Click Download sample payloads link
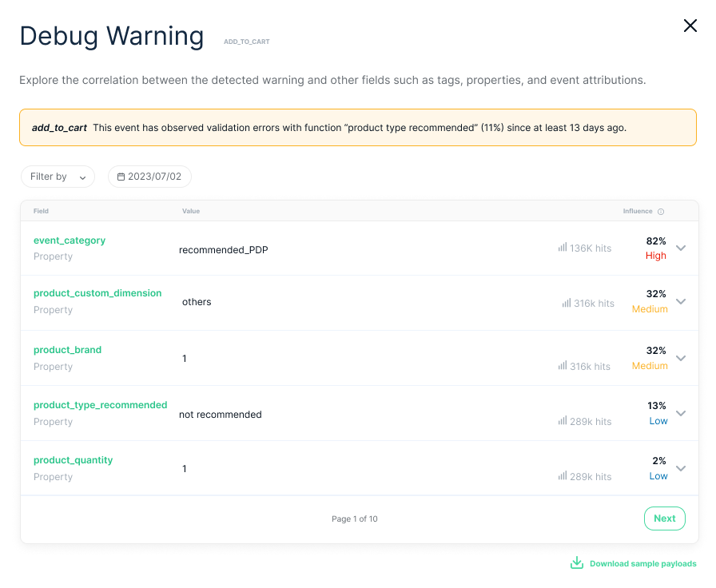The image size is (716, 588). click(x=642, y=564)
